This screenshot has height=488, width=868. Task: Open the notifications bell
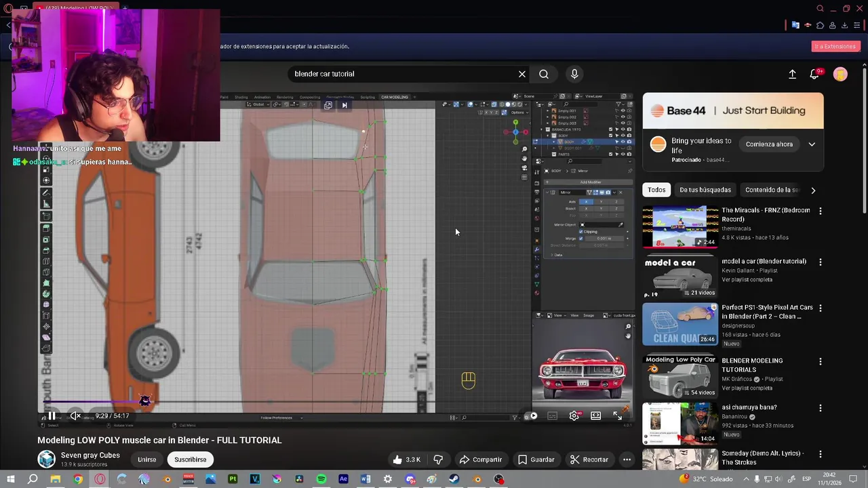pos(815,75)
